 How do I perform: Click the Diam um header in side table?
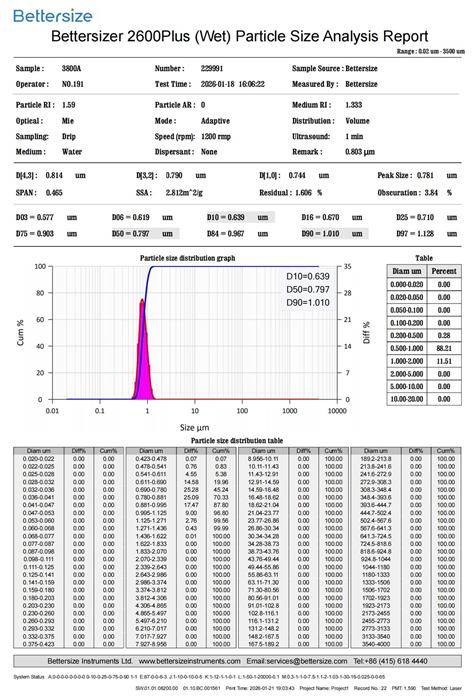pos(407,271)
